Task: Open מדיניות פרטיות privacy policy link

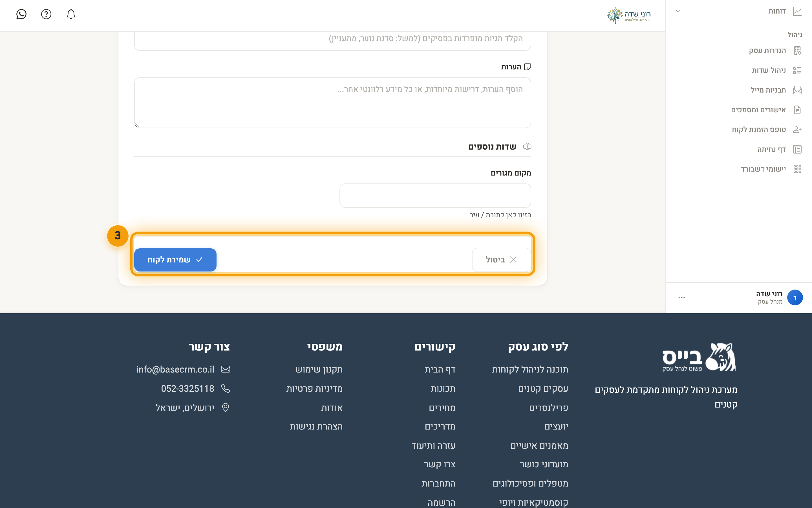Action: click(314, 389)
